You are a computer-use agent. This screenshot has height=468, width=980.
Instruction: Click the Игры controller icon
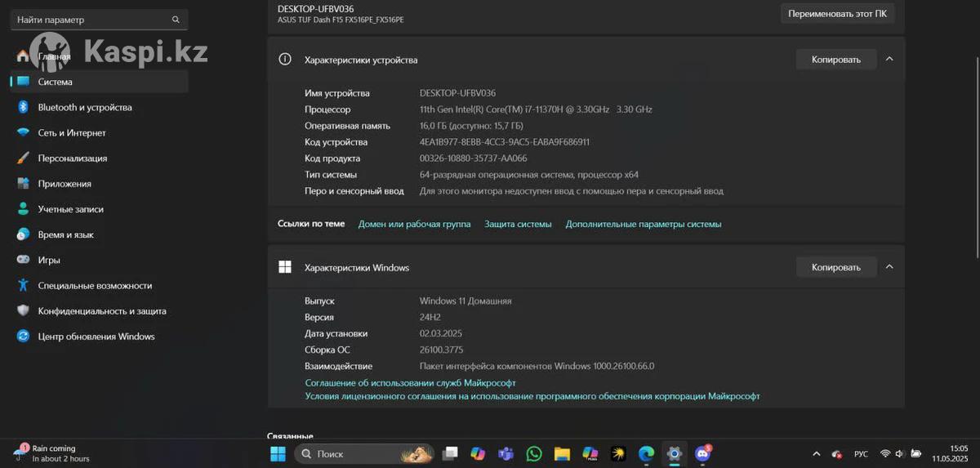click(x=23, y=260)
